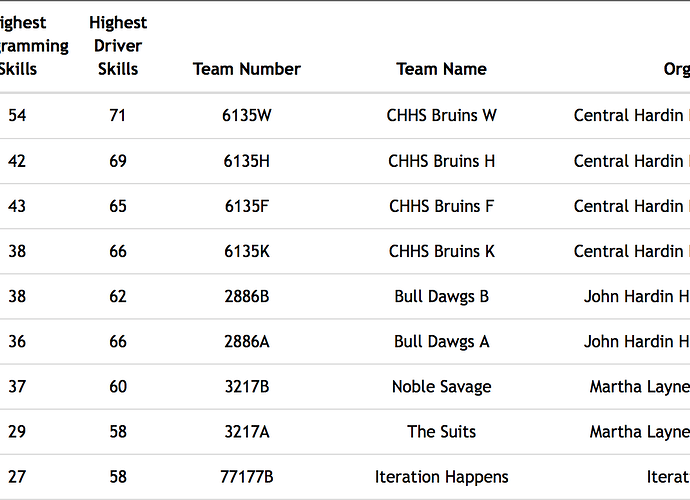
Task: Click team number 2886A
Action: [x=246, y=341]
